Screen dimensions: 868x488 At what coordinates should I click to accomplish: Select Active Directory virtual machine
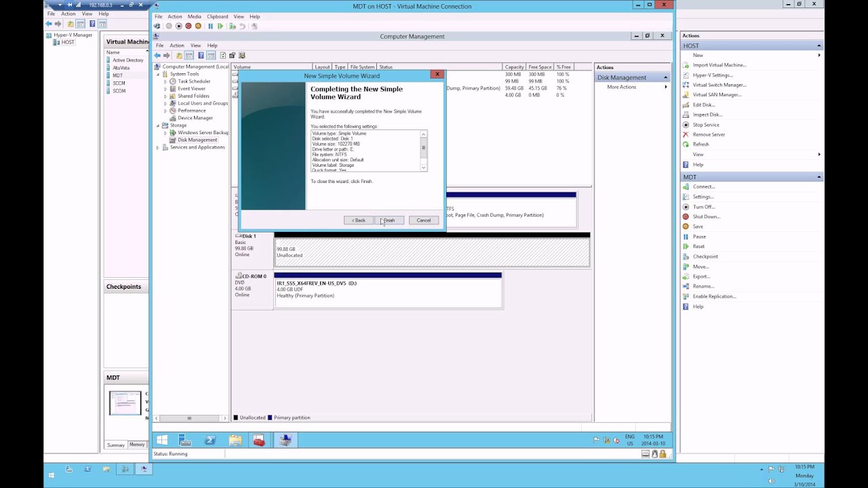click(128, 60)
